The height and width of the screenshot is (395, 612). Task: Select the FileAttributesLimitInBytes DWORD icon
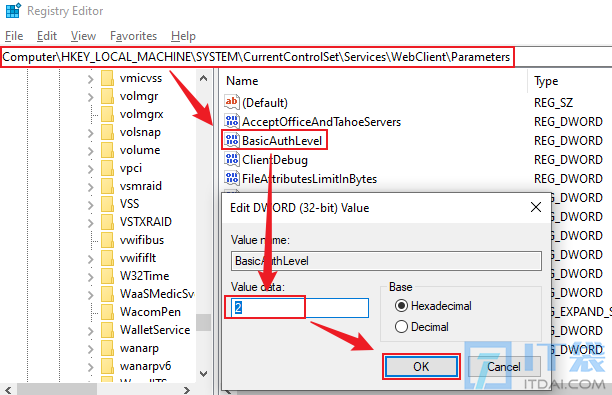231,178
